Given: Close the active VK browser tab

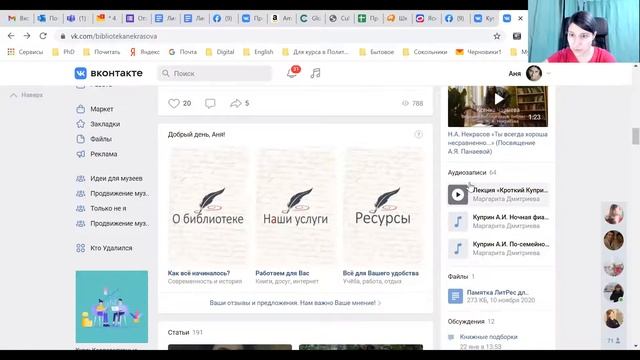Looking at the screenshot, I should (x=520, y=18).
